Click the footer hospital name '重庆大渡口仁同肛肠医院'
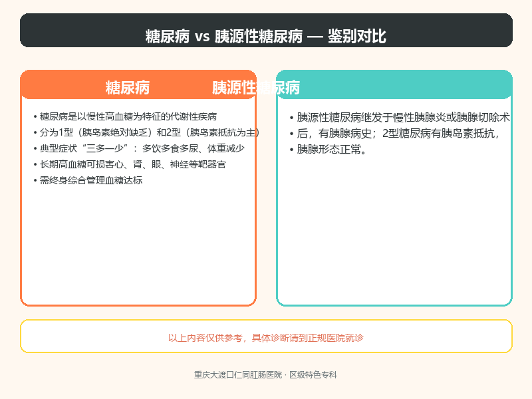Image resolution: width=532 pixels, height=399 pixels. pyautogui.click(x=238, y=375)
